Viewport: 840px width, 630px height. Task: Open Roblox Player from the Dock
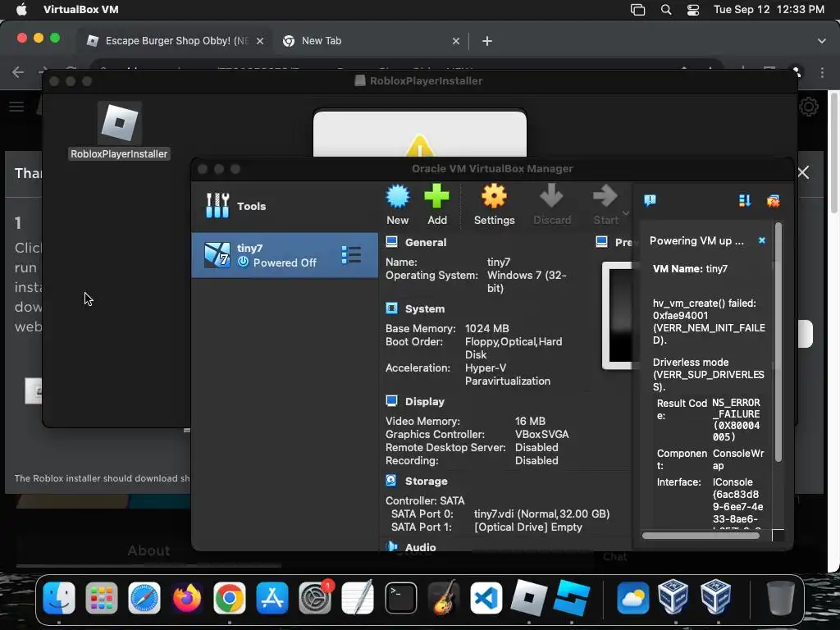coord(528,598)
